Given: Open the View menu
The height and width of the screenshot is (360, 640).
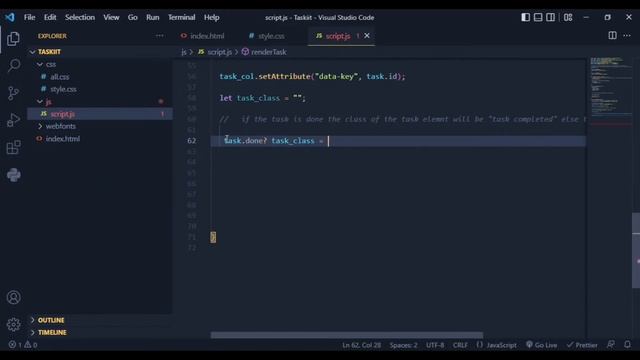Looking at the screenshot, I should pos(111,17).
